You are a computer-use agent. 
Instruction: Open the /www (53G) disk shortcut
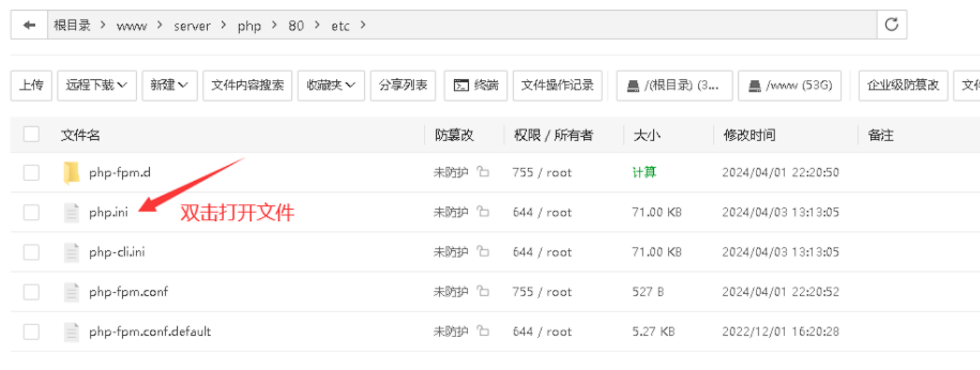tap(789, 86)
